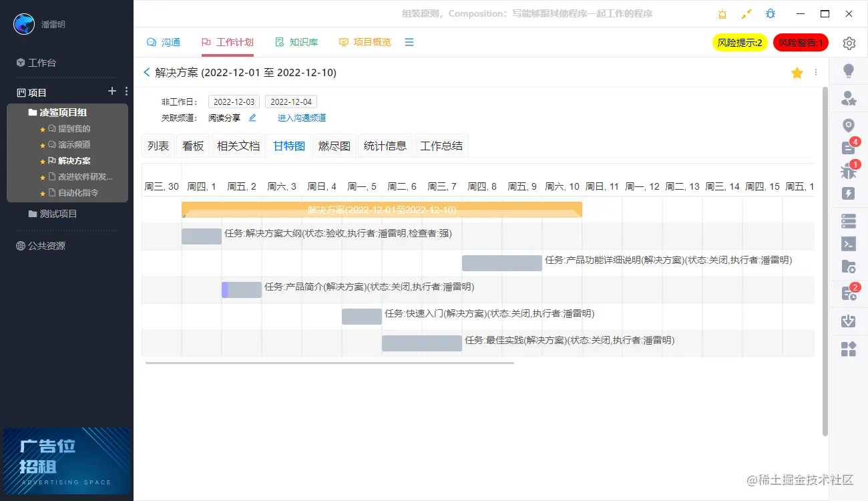Click the non-working day 2022-12-04 tag
The width and height of the screenshot is (868, 501).
click(291, 102)
